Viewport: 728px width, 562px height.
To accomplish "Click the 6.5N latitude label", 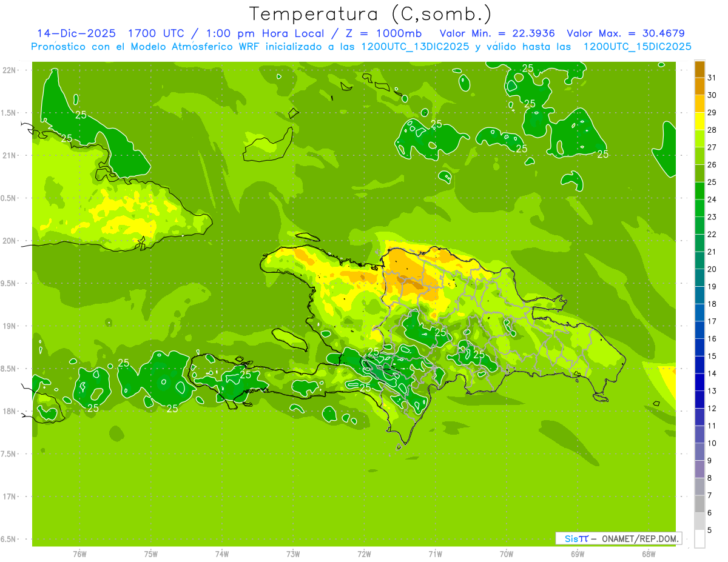I will pos(9,540).
